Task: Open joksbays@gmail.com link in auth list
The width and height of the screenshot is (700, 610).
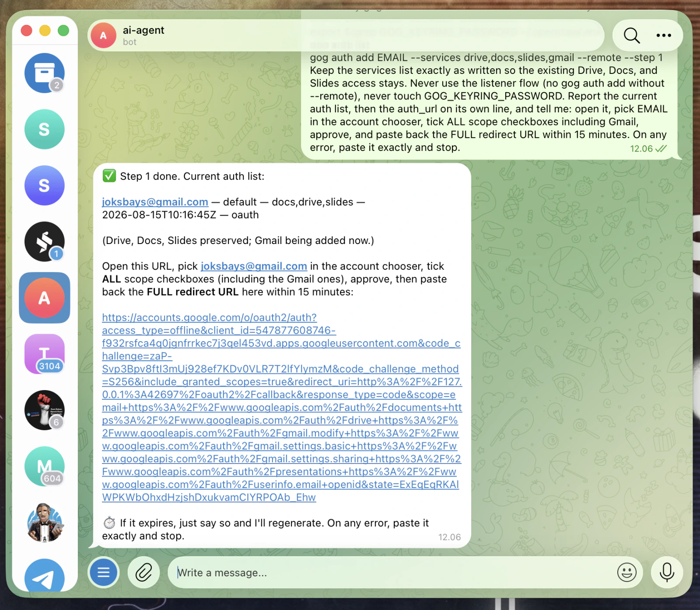Action: coord(155,202)
